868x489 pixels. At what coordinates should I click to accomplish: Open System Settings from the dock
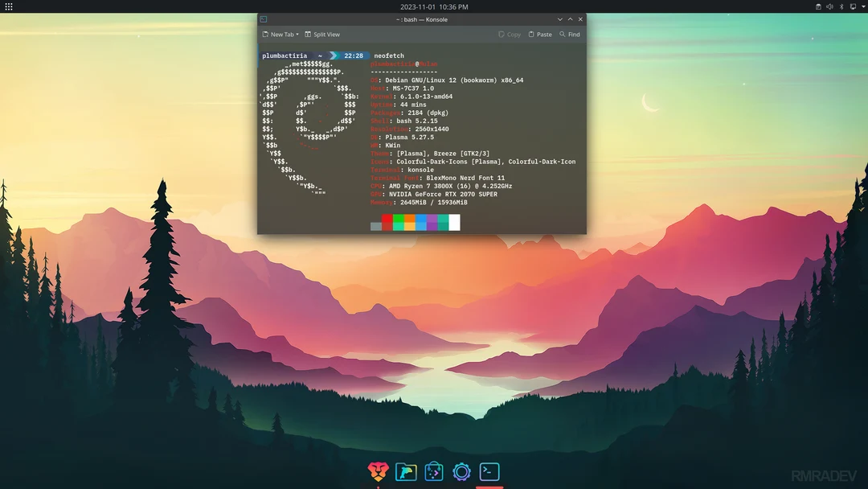(461, 472)
